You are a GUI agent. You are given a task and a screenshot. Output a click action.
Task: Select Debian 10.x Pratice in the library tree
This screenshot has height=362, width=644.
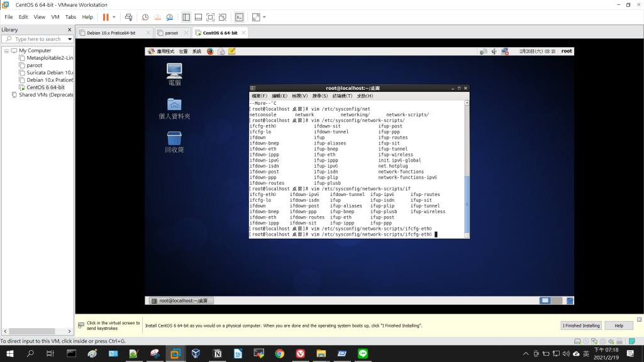[46, 80]
